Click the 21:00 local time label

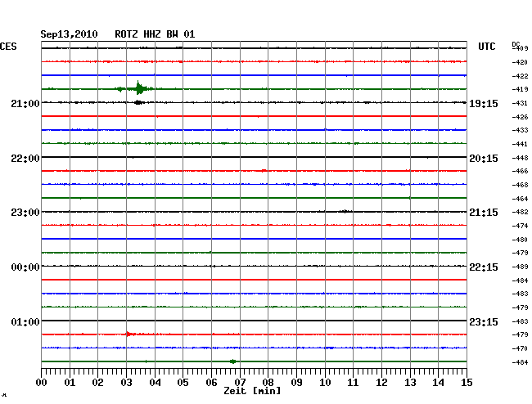coord(25,104)
